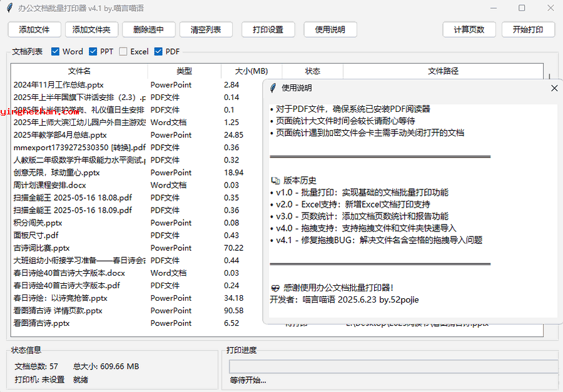Click 开始打印 to start printing
The width and height of the screenshot is (563, 392).
(528, 30)
